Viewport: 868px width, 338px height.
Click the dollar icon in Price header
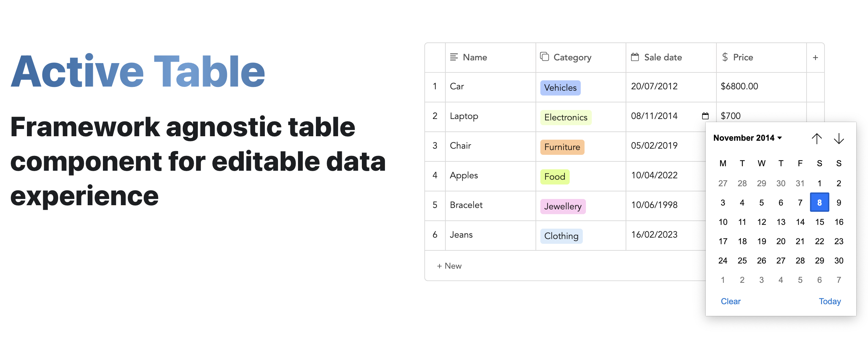point(725,57)
